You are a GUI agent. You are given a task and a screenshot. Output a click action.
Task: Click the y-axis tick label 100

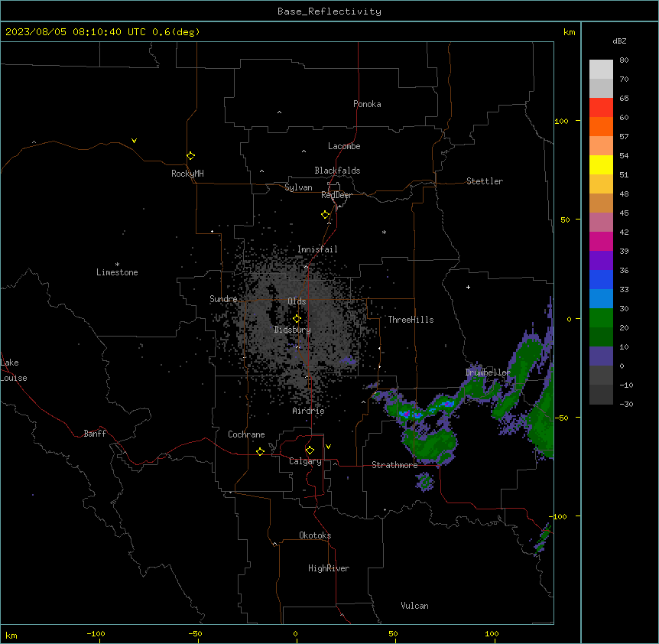pos(561,121)
